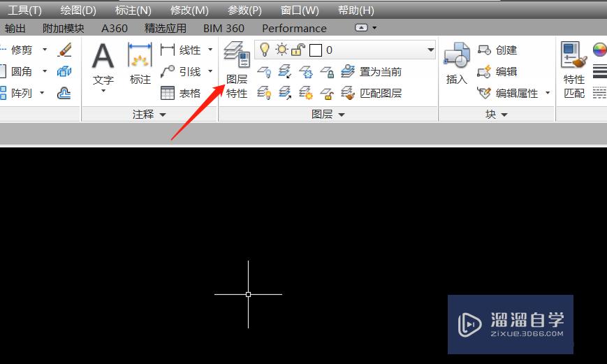Click 置为当前 make current layer icon

(x=348, y=71)
